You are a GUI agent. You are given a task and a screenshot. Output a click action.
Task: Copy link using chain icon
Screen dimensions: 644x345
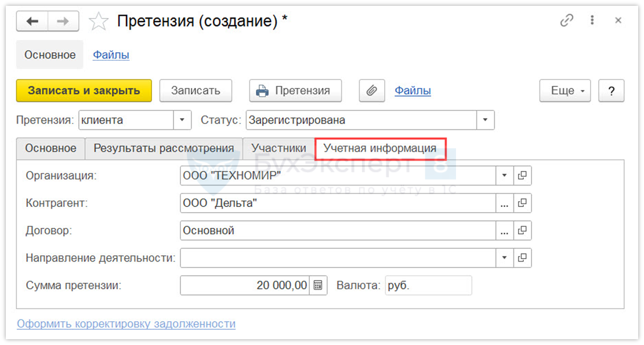tap(566, 21)
